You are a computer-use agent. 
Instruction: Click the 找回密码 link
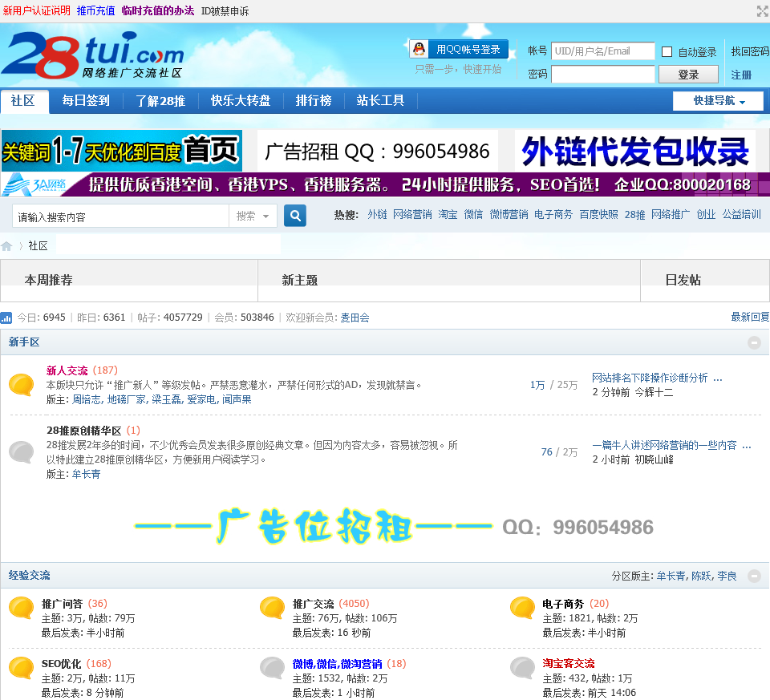pos(750,51)
